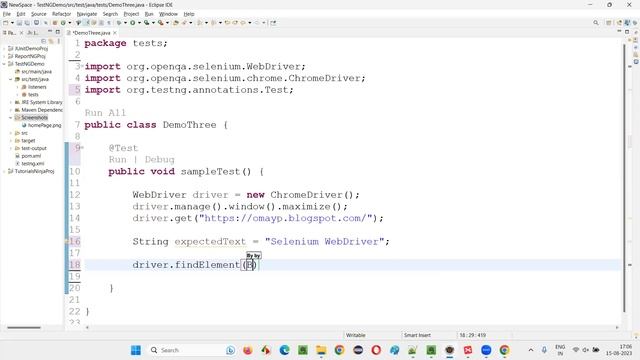Viewport: 640px width, 360px height.
Task: Fold the import block at line 3
Action: point(82,66)
